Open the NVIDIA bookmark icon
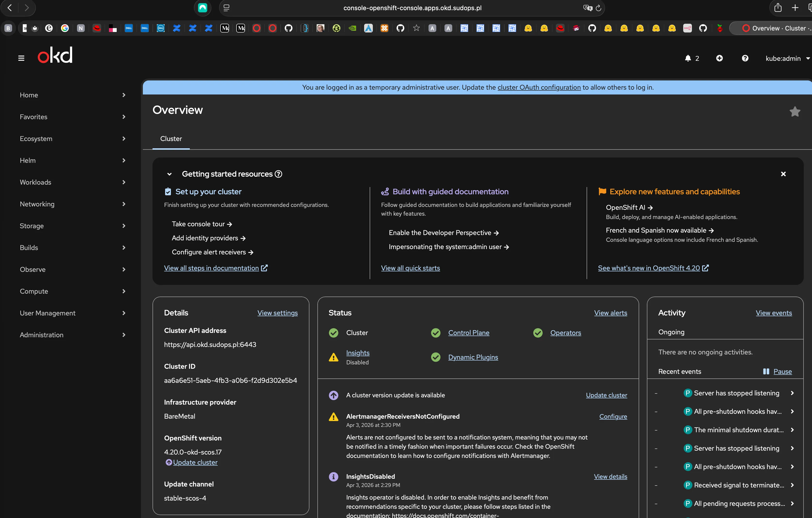The image size is (812, 518). [352, 28]
